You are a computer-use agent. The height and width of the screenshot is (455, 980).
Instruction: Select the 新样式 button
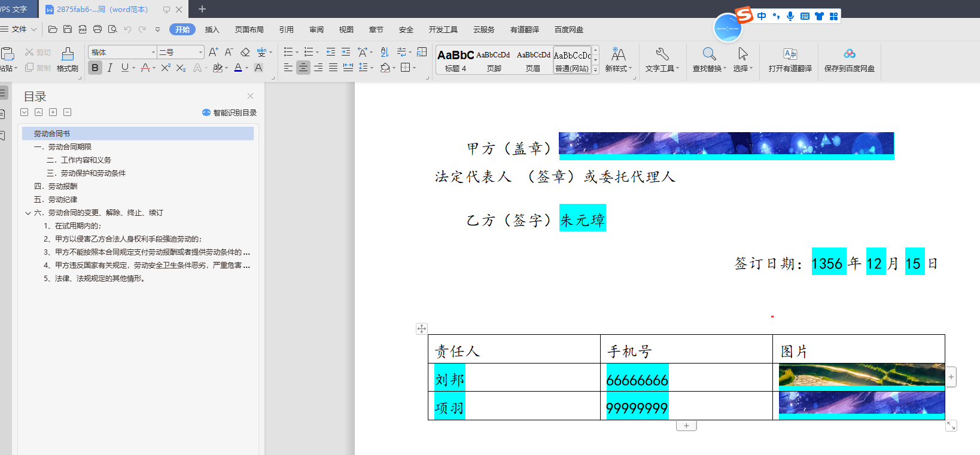pyautogui.click(x=618, y=60)
